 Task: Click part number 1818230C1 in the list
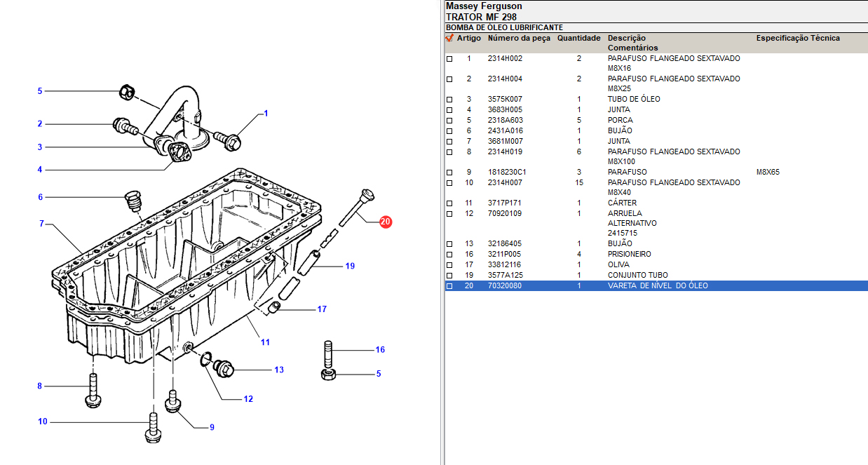(x=507, y=172)
